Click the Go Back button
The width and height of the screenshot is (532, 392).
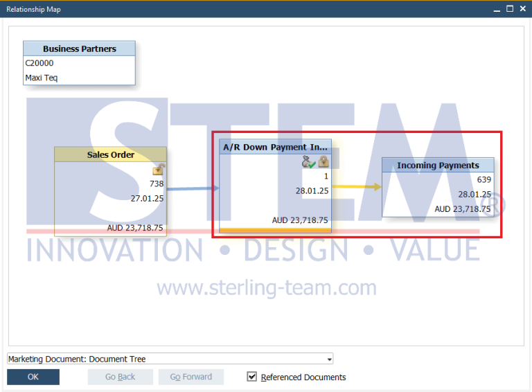tap(120, 377)
